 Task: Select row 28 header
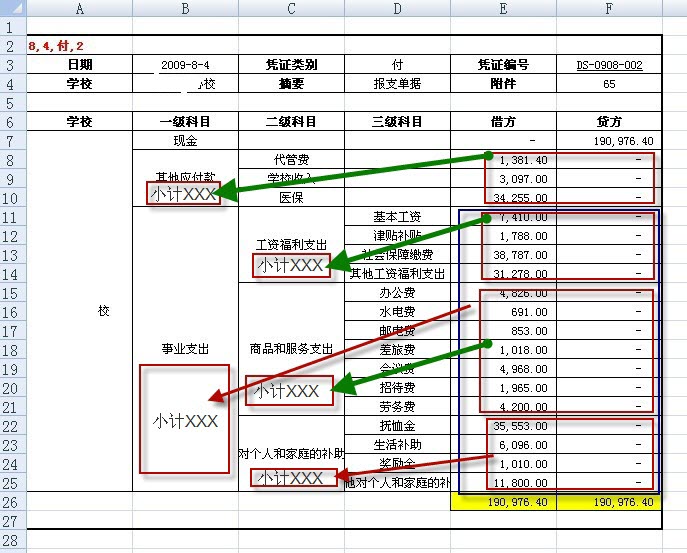click(x=13, y=540)
